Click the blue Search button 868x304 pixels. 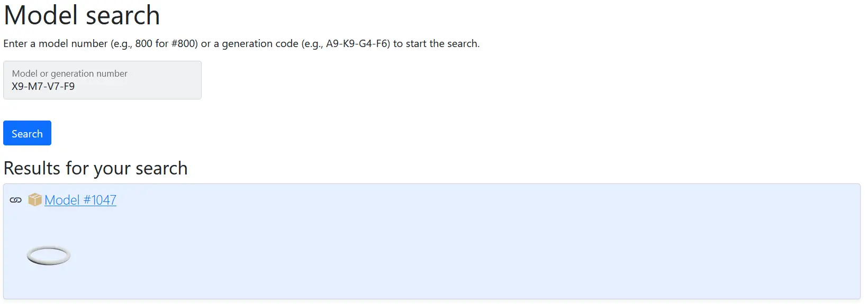click(27, 133)
